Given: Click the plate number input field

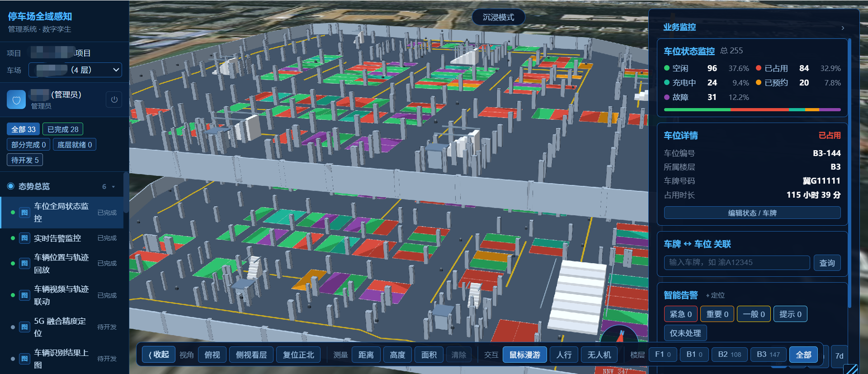Looking at the screenshot, I should tap(737, 263).
